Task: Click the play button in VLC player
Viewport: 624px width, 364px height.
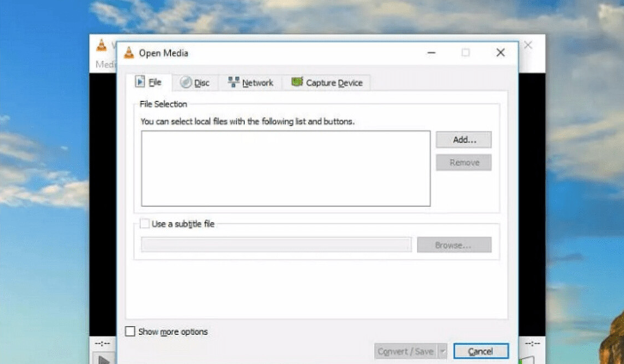Action: (103, 359)
